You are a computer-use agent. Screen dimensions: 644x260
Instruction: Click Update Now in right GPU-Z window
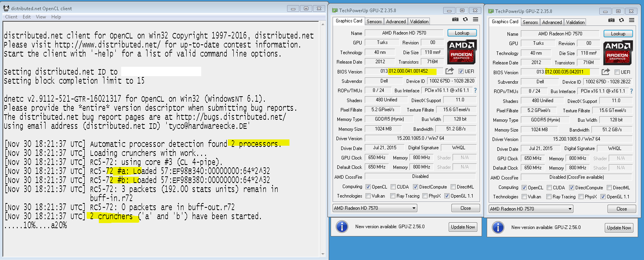pos(619,228)
